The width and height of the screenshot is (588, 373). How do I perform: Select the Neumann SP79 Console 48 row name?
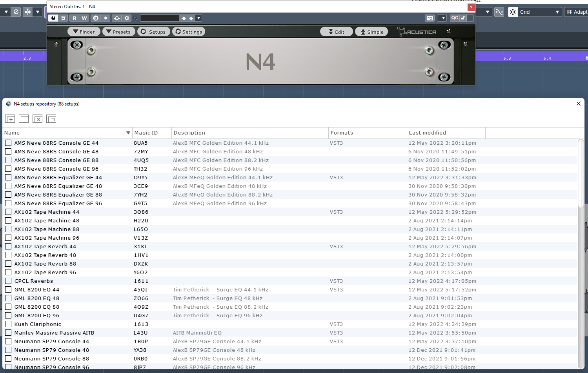[52, 350]
